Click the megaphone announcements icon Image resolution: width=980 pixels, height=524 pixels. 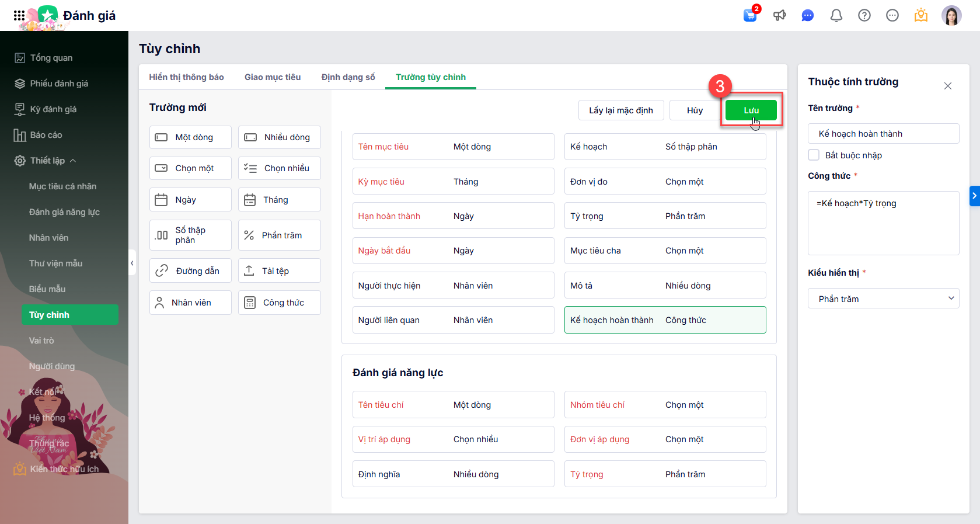779,15
